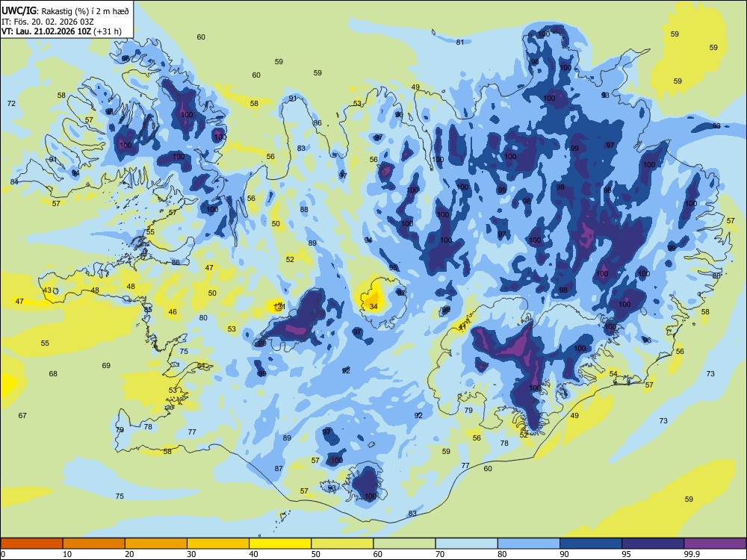Select the 50–60 pale yellow legend swatch
Image resolution: width=747 pixels, height=560 pixels.
(342, 544)
